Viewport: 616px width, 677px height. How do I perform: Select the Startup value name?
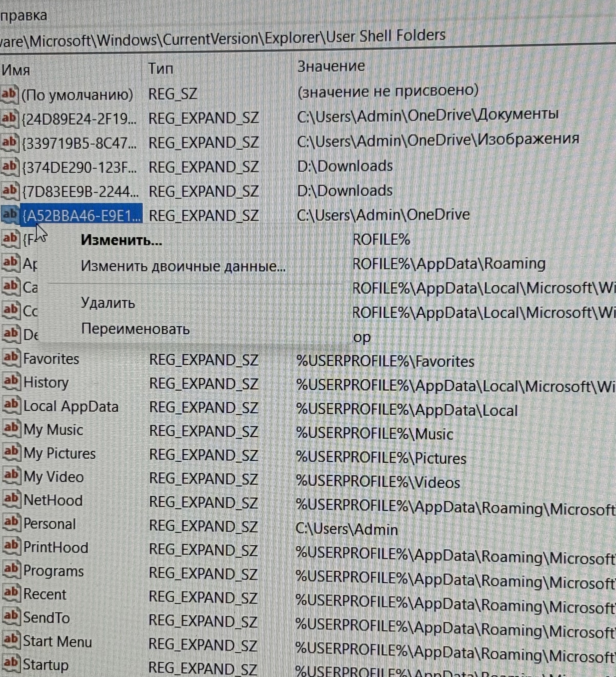[x=46, y=665]
